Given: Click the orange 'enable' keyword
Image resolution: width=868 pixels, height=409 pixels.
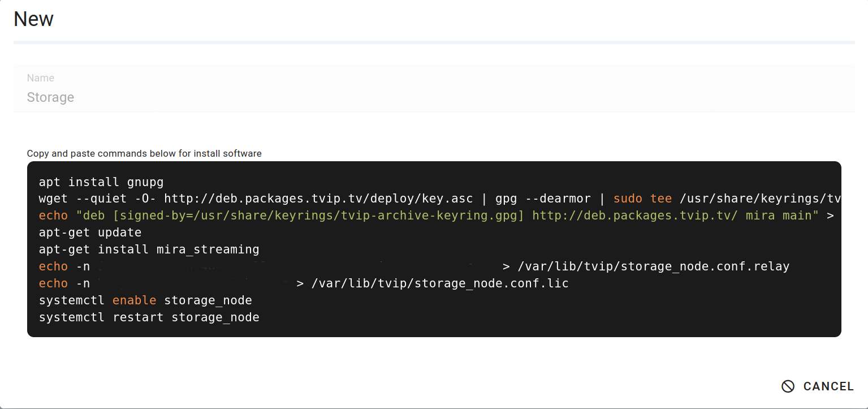Looking at the screenshot, I should [134, 300].
